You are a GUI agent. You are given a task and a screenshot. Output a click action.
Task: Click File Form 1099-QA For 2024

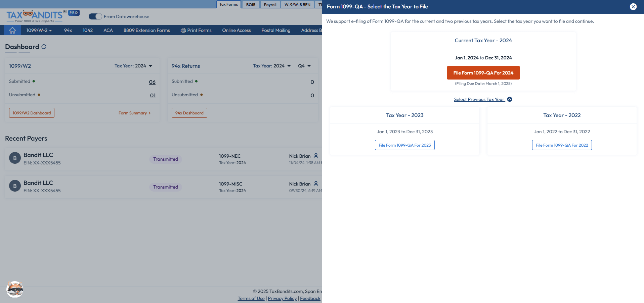(x=483, y=73)
